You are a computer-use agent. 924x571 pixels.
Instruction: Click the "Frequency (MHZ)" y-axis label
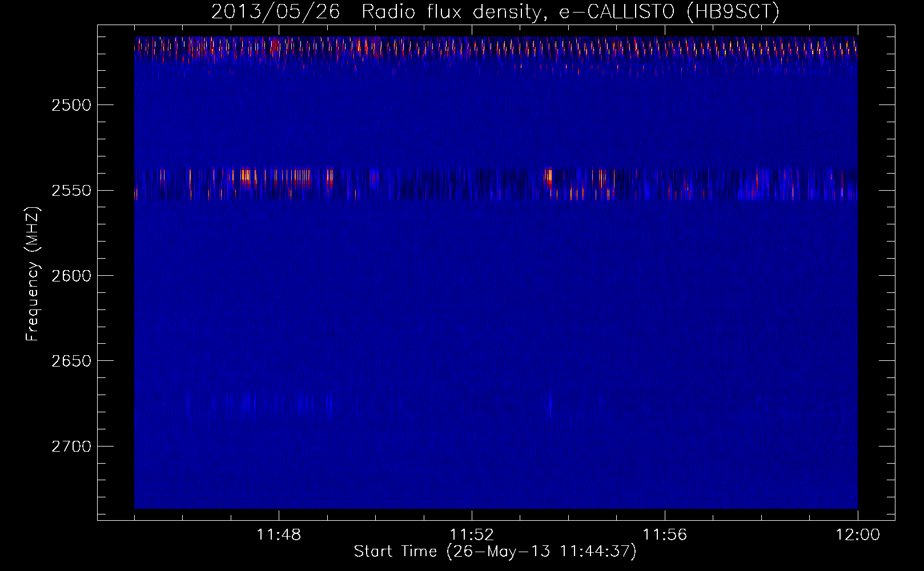tap(32, 275)
